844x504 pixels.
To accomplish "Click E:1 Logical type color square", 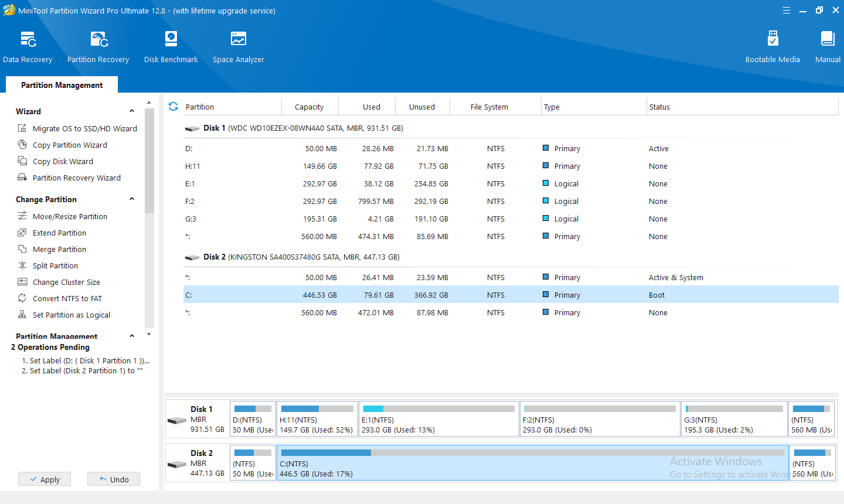I will [546, 183].
